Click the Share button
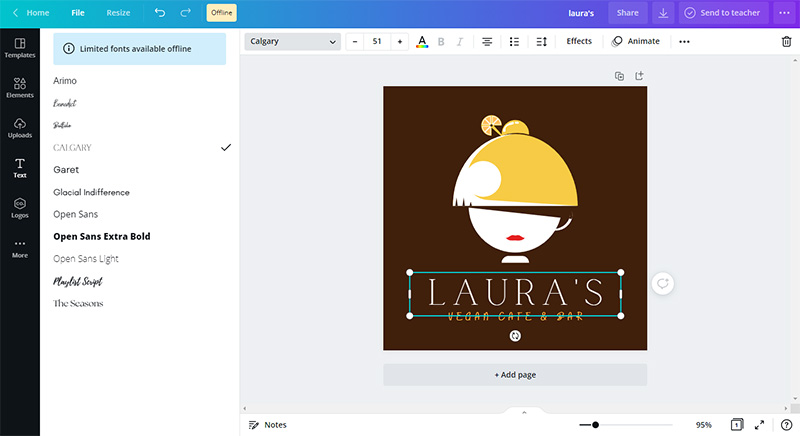 (628, 13)
